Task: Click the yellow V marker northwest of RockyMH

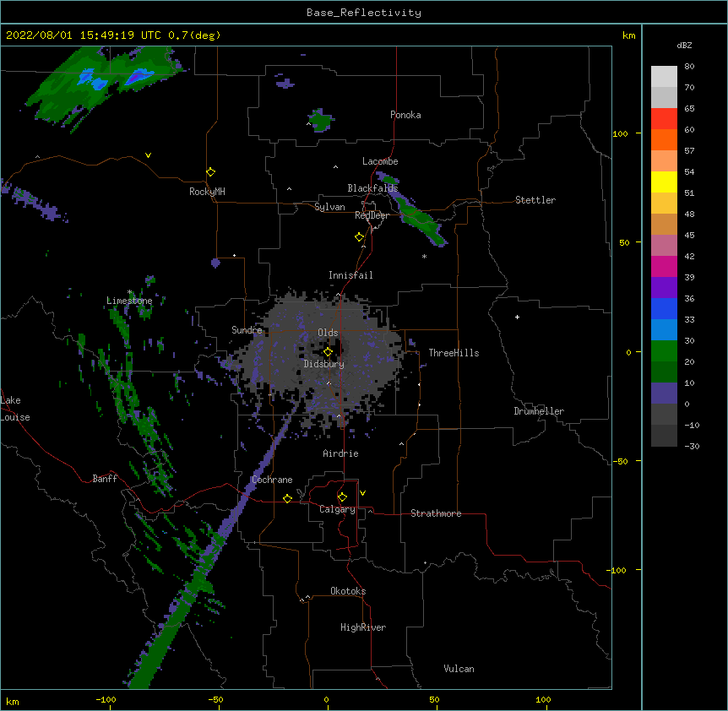Action: click(148, 155)
